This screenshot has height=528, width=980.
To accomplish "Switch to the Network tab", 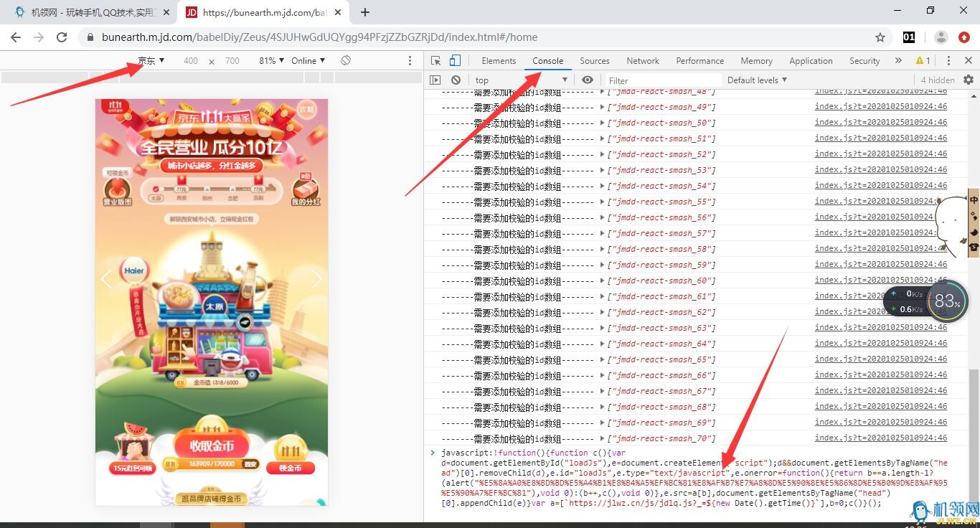I will [643, 61].
